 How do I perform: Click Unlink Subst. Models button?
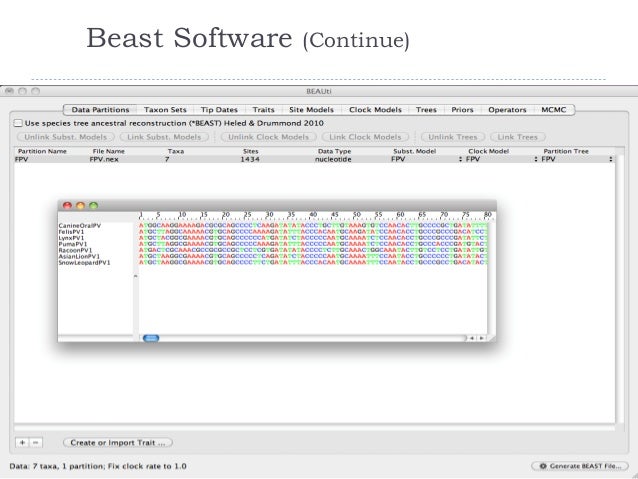click(x=66, y=137)
